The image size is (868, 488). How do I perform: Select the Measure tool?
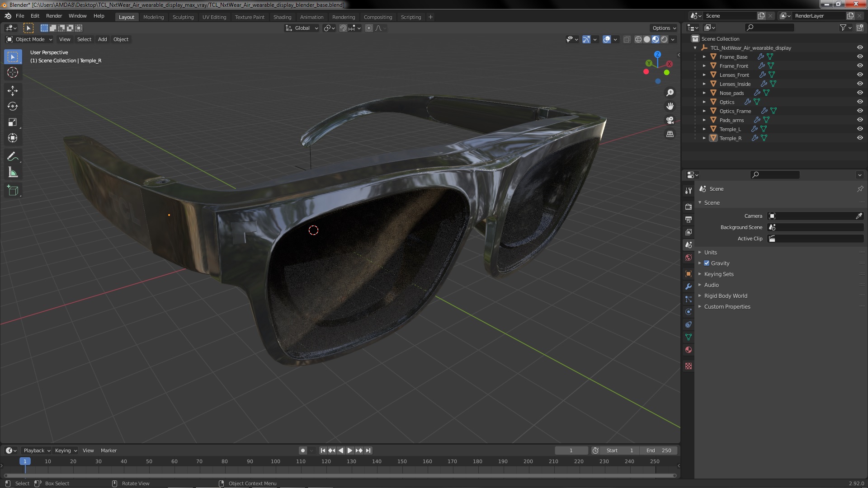tap(13, 173)
